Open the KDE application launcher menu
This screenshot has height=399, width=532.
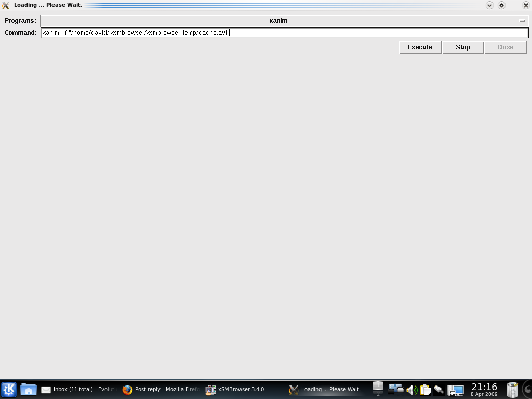click(9, 390)
